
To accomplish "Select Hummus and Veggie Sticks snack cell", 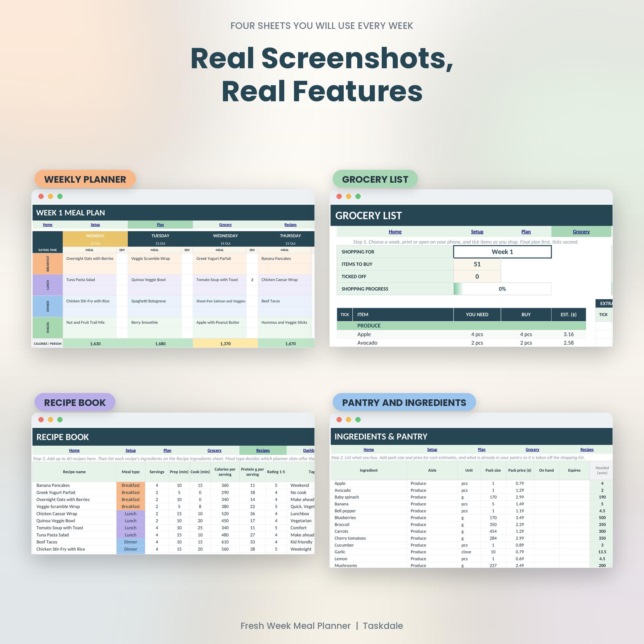I will pyautogui.click(x=285, y=322).
